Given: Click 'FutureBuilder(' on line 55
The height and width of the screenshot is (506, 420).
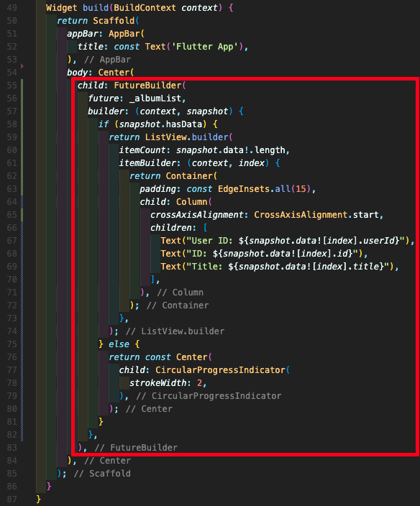Looking at the screenshot, I should 150,86.
